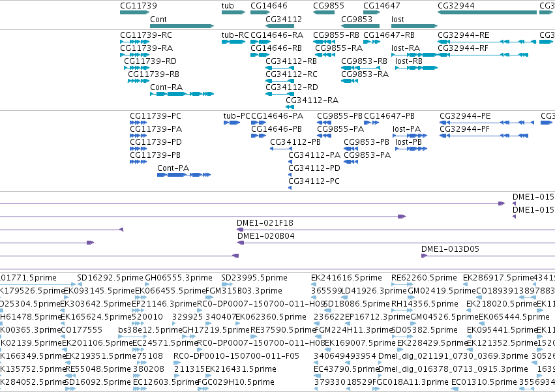Screen dimensions: 555x392
Task: Click the CG9855-RB transcript label
Action: point(336,35)
